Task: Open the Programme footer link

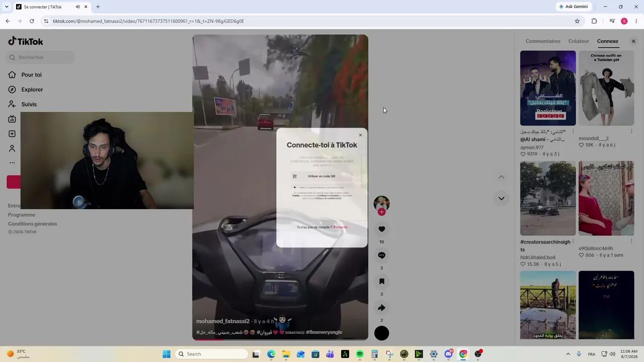Action: tap(22, 215)
